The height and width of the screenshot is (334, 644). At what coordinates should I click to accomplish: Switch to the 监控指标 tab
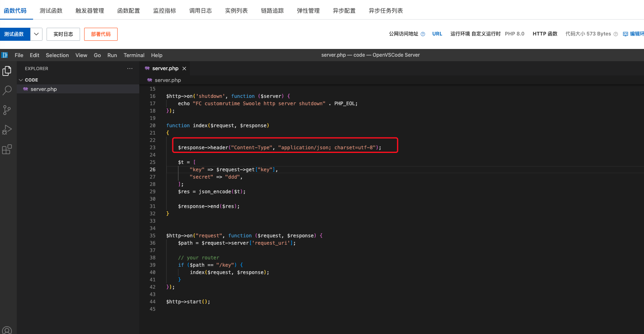(165, 11)
